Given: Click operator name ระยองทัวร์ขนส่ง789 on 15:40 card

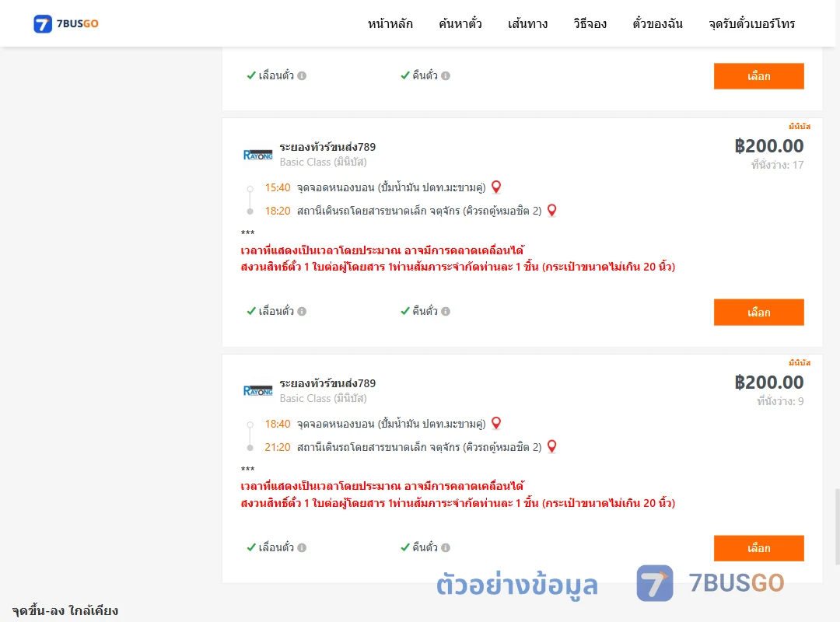Looking at the screenshot, I should point(327,147).
